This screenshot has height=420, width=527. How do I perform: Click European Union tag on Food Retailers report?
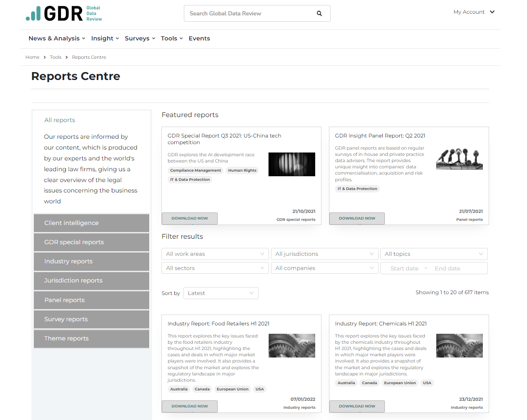pos(233,389)
